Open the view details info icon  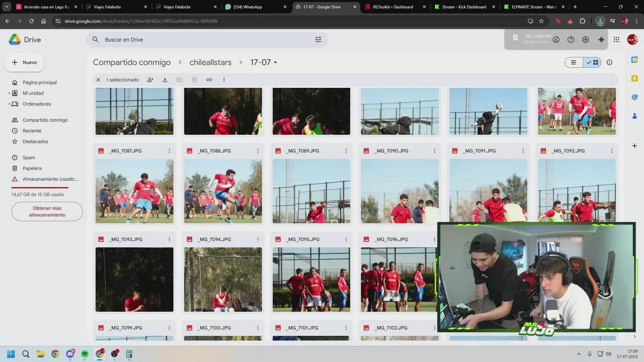pyautogui.click(x=609, y=62)
